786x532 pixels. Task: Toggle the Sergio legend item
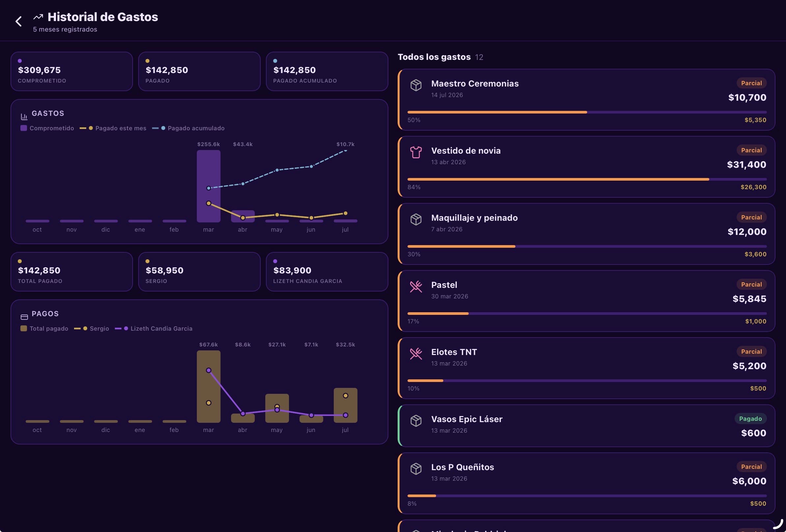click(x=91, y=329)
